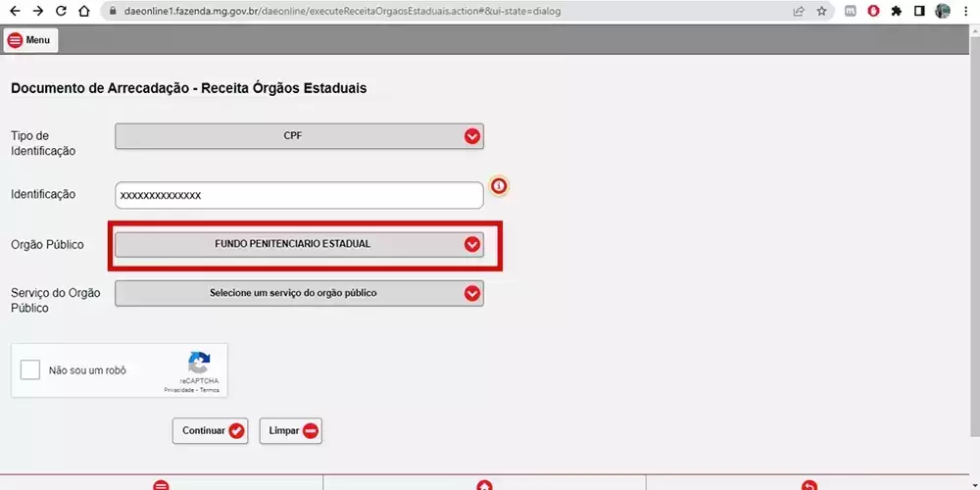Click into the Identificação text field
The width and height of the screenshot is (980, 490).
click(299, 195)
